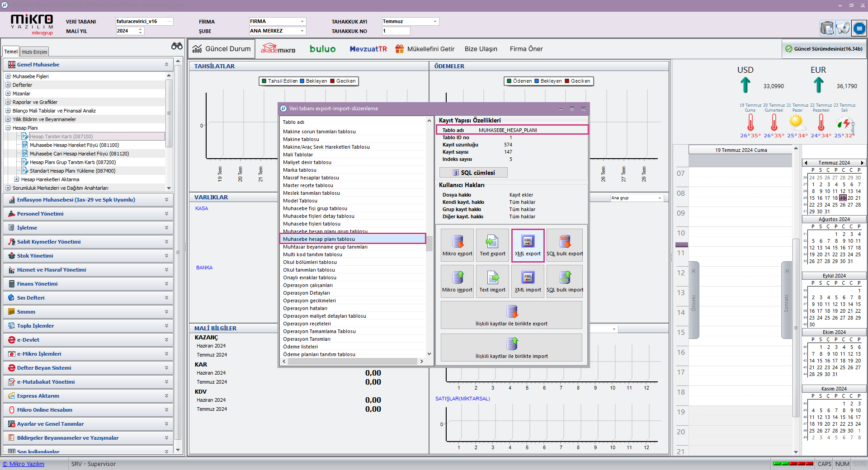This screenshot has width=868, height=470.
Task: Open the Tahakkuk Ayı Temmuz dropdown
Action: (x=435, y=21)
